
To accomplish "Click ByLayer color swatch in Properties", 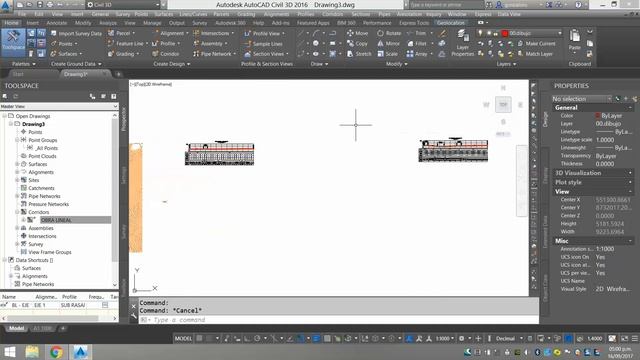I will click(x=598, y=116).
